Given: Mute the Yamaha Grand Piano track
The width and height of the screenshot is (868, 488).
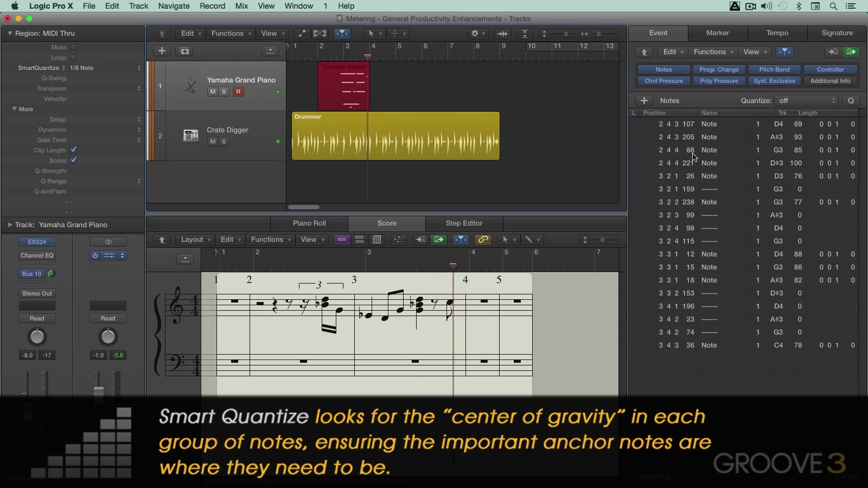Looking at the screenshot, I should [213, 92].
